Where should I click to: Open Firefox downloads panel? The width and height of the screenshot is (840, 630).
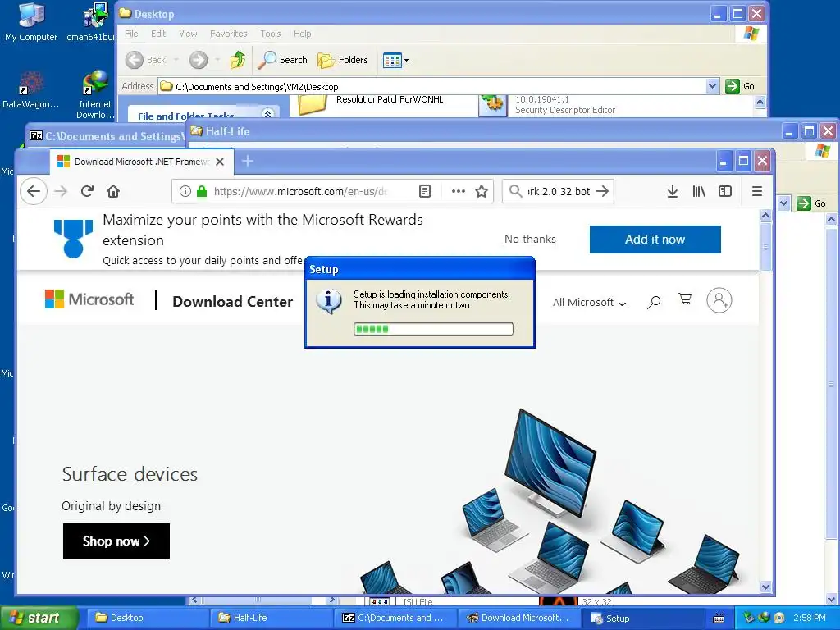(x=673, y=191)
